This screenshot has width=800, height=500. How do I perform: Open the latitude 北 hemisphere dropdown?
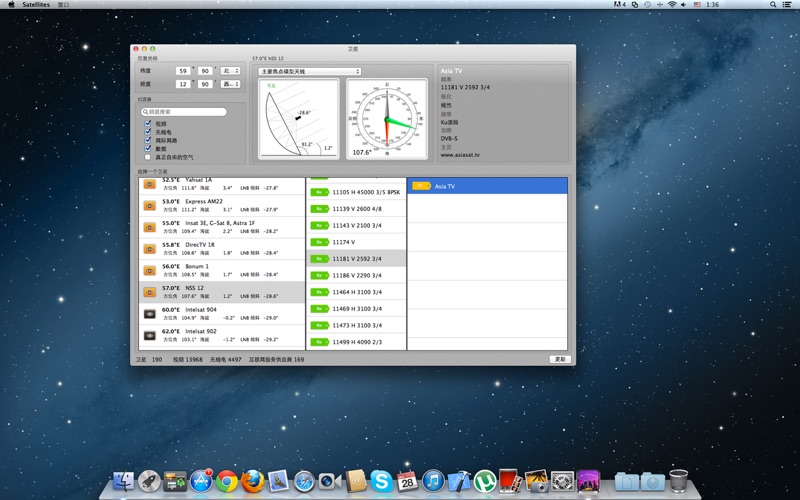click(x=230, y=71)
